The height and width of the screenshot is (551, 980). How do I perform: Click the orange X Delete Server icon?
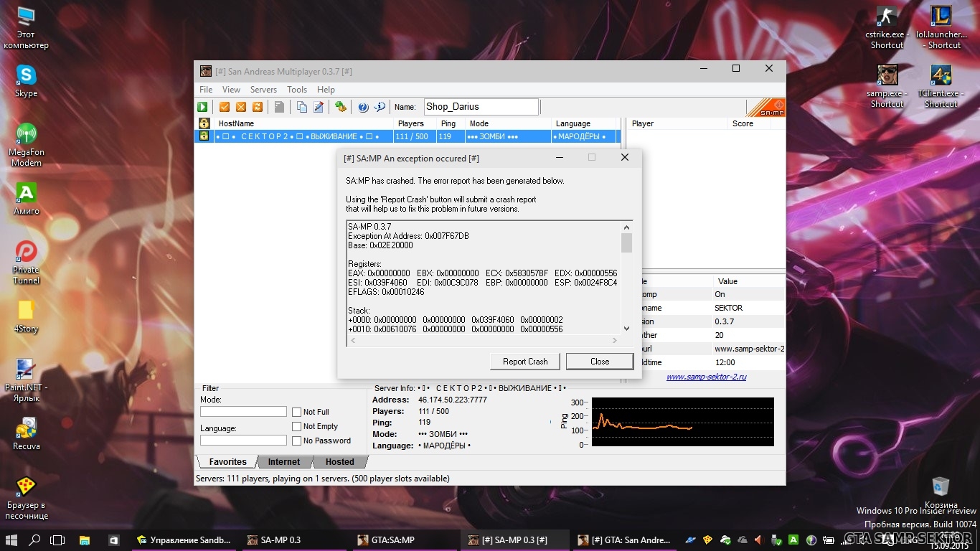241,107
